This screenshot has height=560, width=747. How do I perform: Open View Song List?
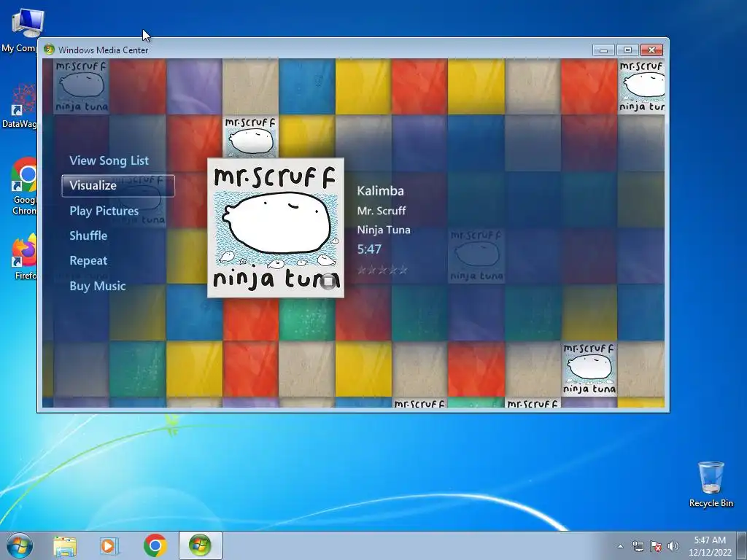click(109, 160)
